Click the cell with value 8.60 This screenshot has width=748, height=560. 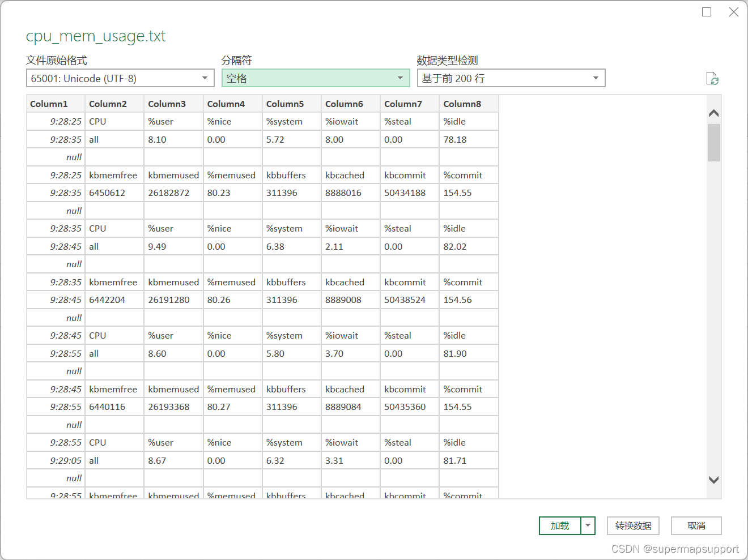click(173, 353)
